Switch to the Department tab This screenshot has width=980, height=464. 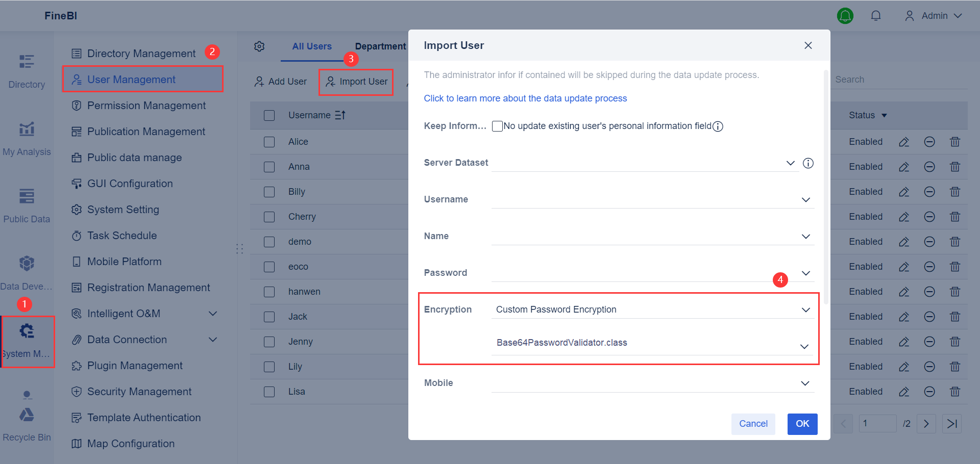click(380, 46)
